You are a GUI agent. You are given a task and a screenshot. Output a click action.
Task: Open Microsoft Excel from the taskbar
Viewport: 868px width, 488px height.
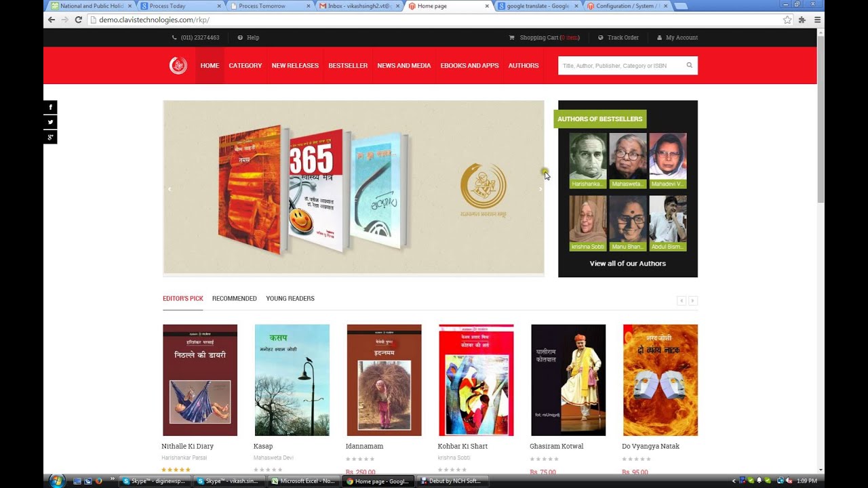tap(303, 481)
